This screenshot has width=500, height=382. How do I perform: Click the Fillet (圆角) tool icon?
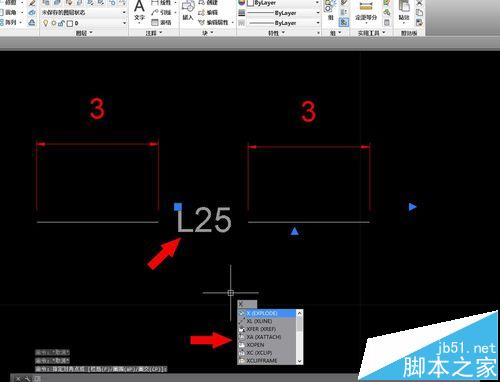(2, 13)
